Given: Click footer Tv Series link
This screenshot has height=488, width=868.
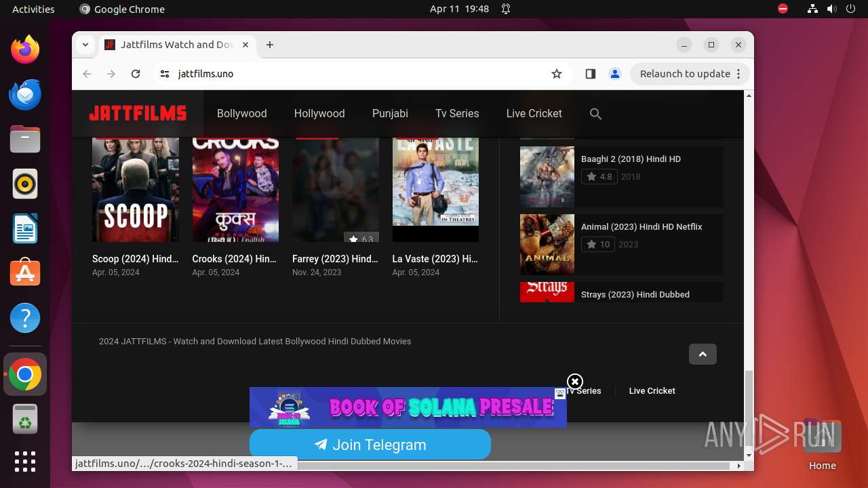Looking at the screenshot, I should click(584, 391).
